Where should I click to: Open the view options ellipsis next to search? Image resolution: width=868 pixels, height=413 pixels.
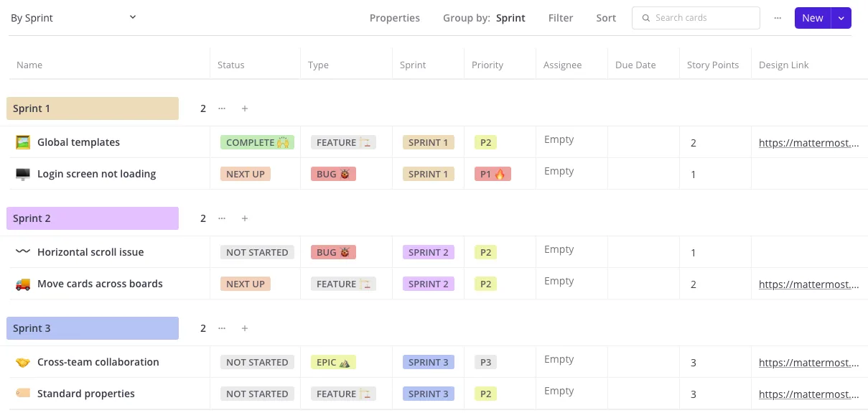pos(778,18)
